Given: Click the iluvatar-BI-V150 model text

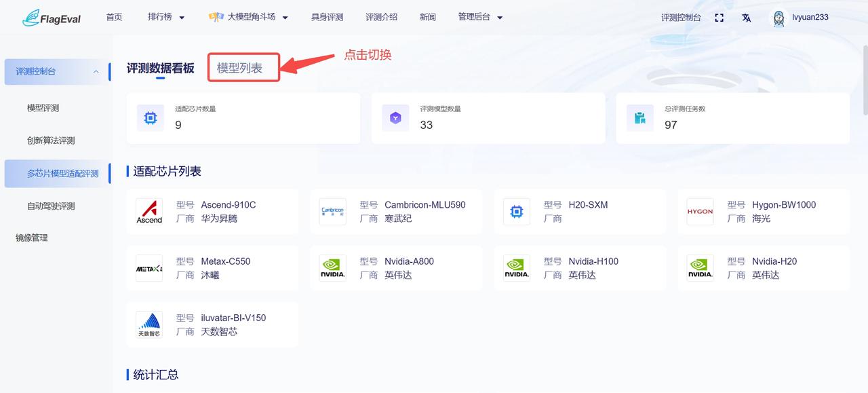Looking at the screenshot, I should pos(233,318).
